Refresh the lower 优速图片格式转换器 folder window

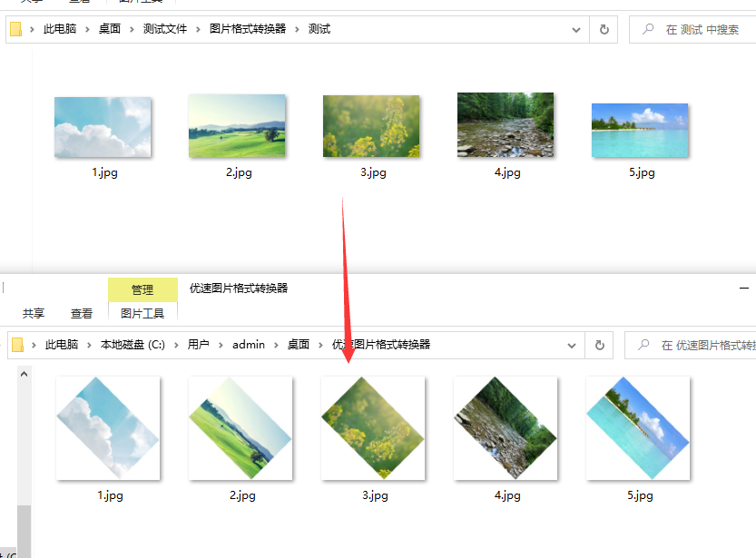pos(599,345)
